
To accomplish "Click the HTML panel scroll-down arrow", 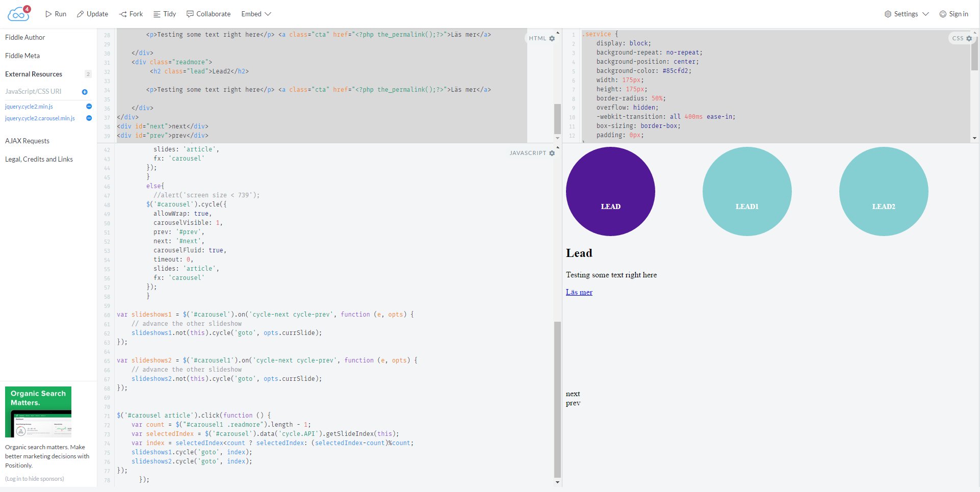I will coord(557,138).
